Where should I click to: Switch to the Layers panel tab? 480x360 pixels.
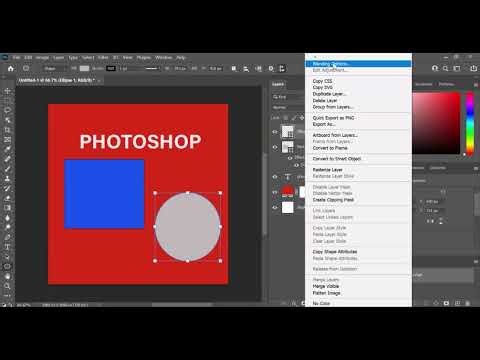pyautogui.click(x=278, y=84)
